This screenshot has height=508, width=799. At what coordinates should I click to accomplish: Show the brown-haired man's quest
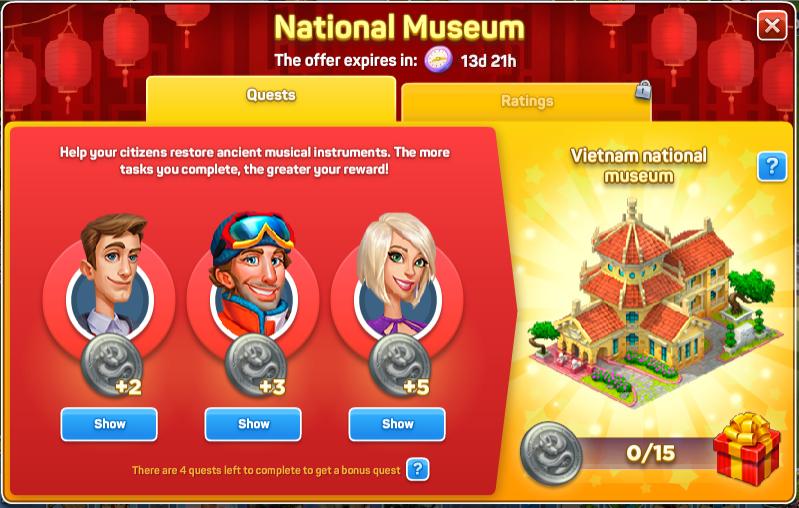pos(109,424)
